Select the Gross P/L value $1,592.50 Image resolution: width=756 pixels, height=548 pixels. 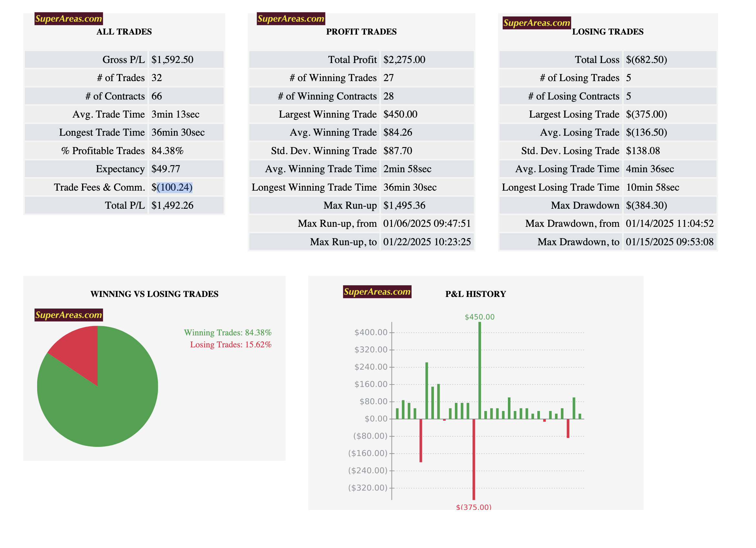tap(172, 60)
